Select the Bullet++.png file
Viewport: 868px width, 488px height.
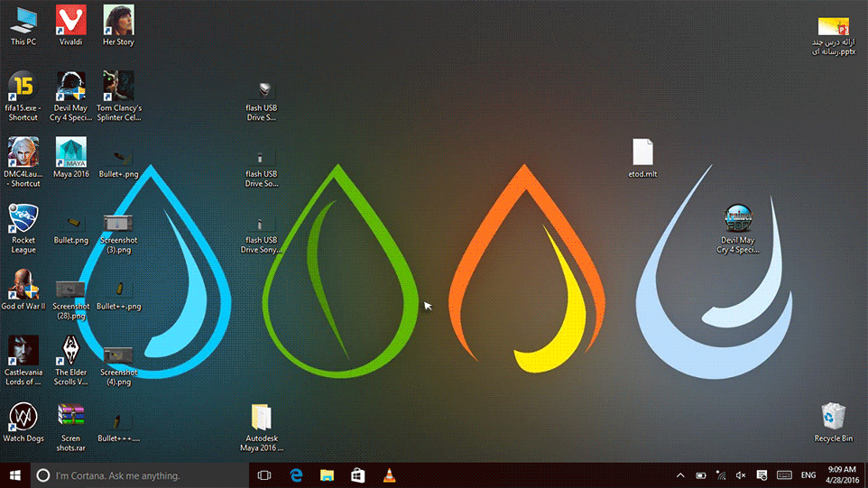tap(118, 296)
